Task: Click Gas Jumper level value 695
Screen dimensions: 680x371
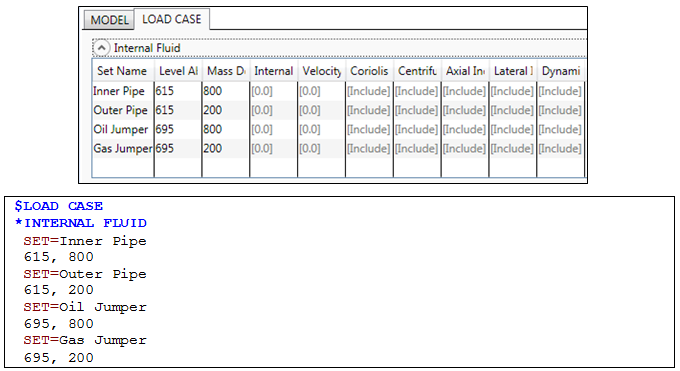Action: click(178, 148)
